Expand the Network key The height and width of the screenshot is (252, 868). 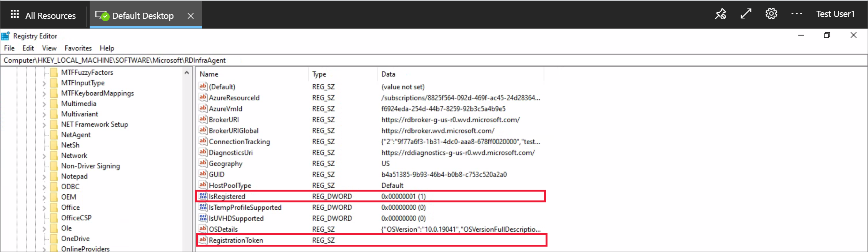click(44, 156)
